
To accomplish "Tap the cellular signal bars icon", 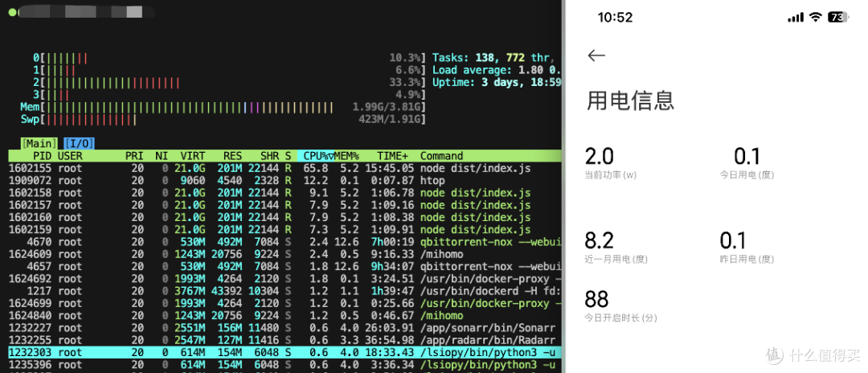I will (796, 18).
